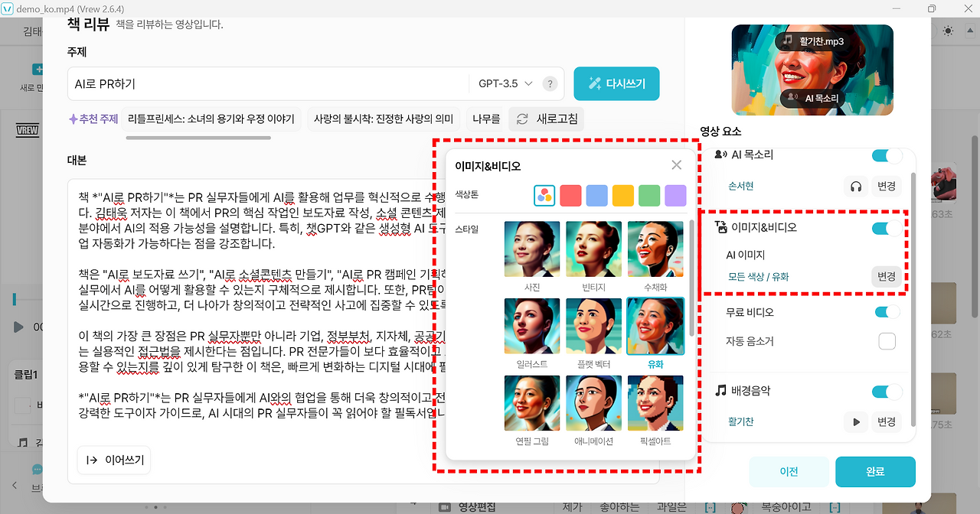This screenshot has height=514, width=980.
Task: Choose the 유화 style thumbnail
Action: [x=655, y=326]
